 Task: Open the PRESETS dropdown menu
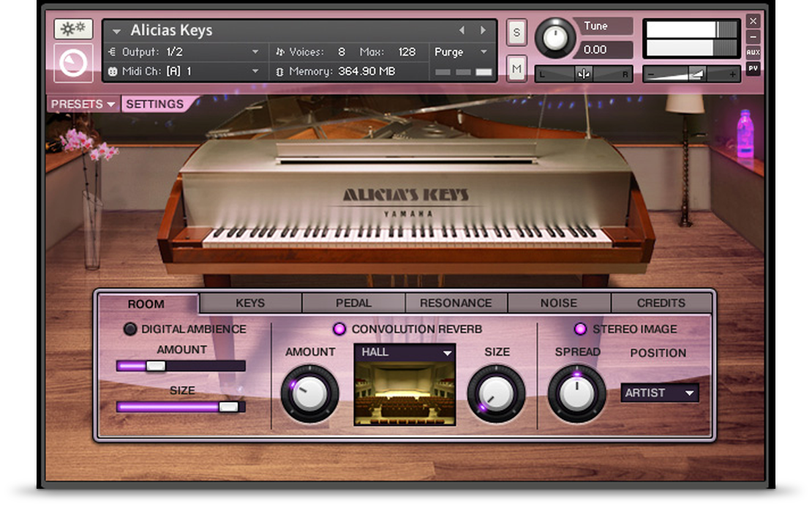click(83, 104)
